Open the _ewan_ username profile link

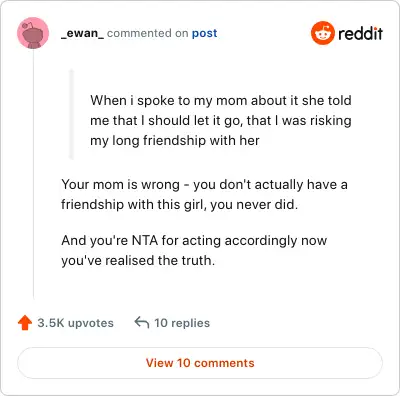[83, 33]
